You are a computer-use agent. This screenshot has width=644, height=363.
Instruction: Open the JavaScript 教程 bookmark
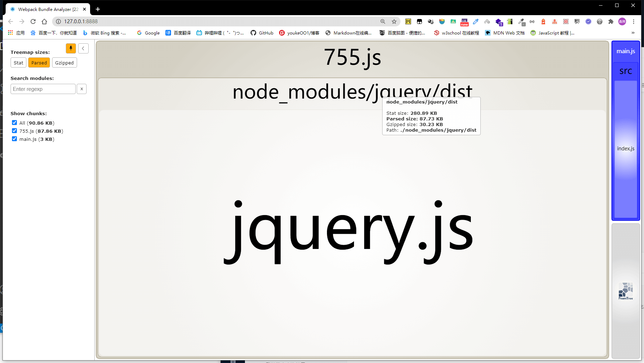(x=553, y=33)
